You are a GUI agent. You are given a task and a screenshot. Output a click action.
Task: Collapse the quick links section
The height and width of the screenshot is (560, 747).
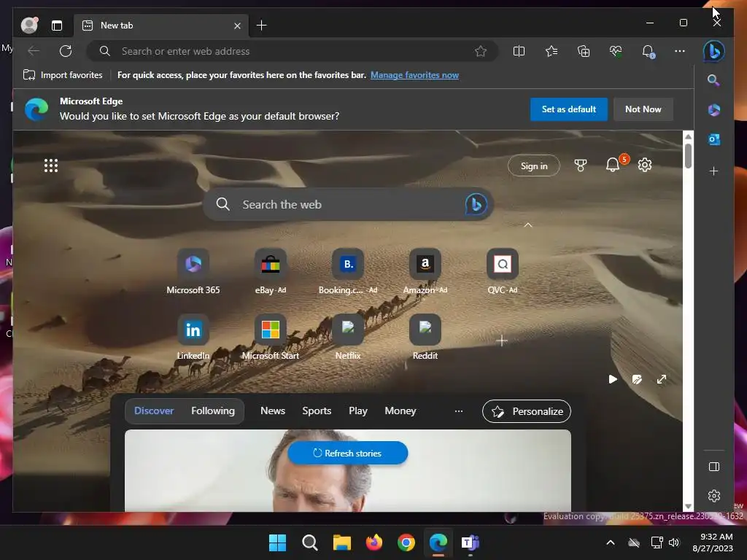[x=528, y=225]
